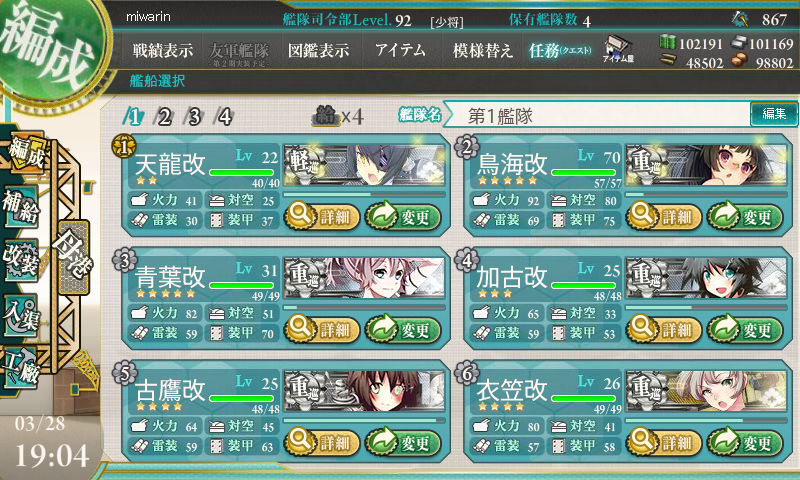
Task: Click 詳細 details for 天龍改
Action: [322, 216]
